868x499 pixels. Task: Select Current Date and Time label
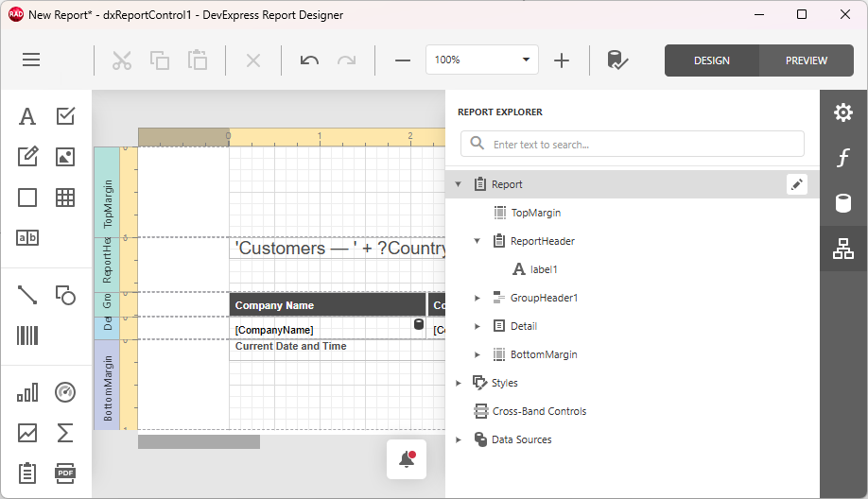click(x=338, y=350)
